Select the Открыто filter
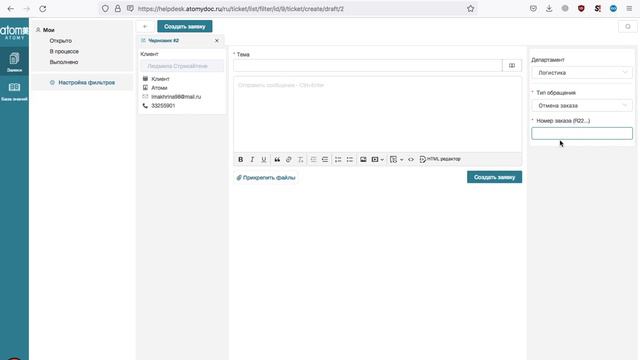640x360 pixels. tap(60, 41)
